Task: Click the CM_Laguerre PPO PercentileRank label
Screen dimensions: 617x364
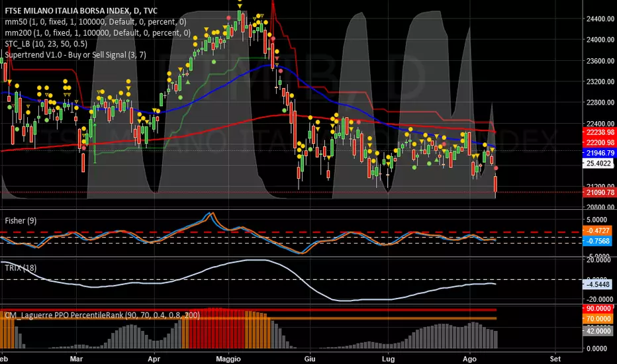Action: 103,315
